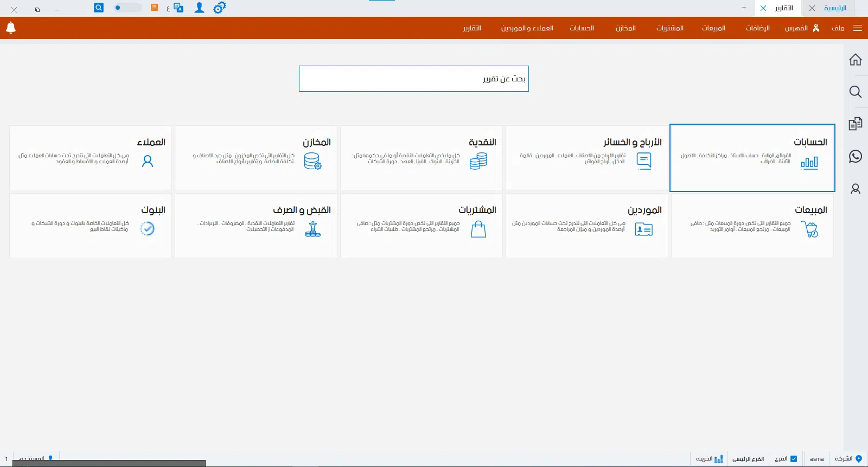Click the sidebar documents icon
Screen dimensions: 868x467
point(856,124)
